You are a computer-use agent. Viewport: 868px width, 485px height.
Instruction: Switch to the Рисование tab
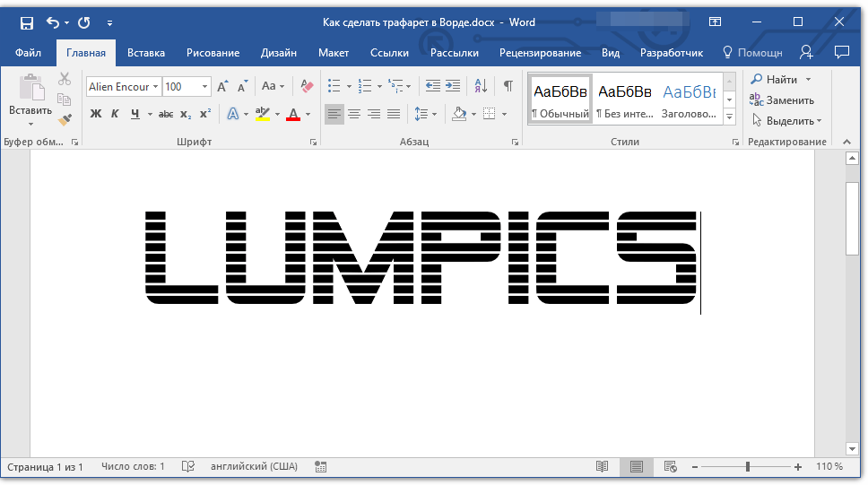[213, 53]
